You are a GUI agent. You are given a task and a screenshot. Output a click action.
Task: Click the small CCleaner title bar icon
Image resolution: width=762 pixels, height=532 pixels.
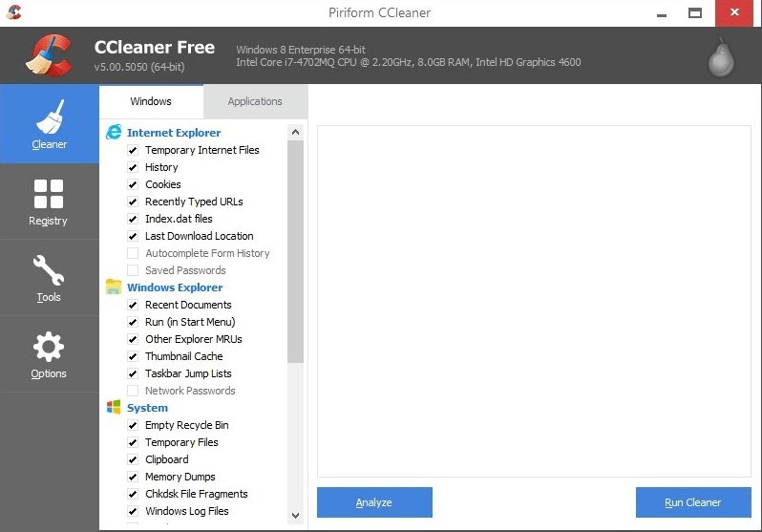[x=14, y=12]
